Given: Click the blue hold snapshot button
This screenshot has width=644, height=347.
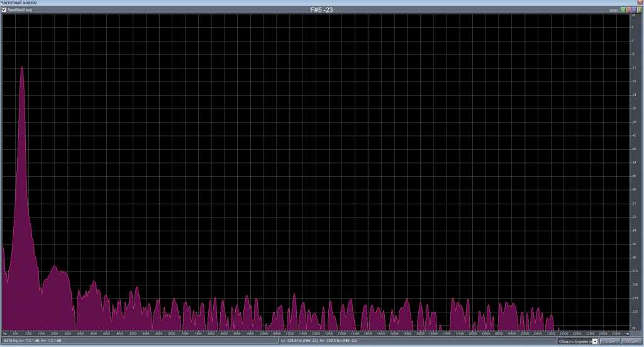Looking at the screenshot, I should click(634, 10).
